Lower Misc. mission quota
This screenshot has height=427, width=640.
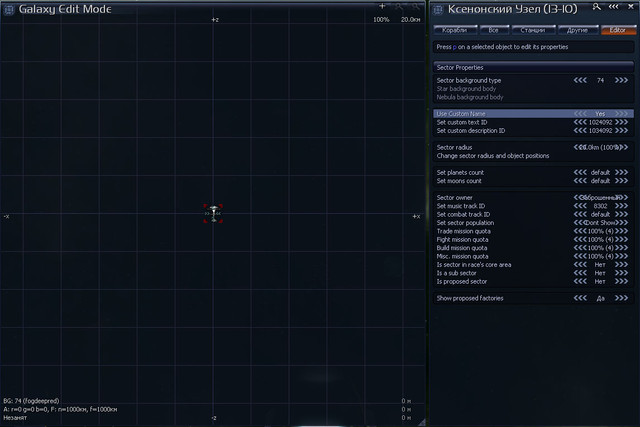coord(580,256)
